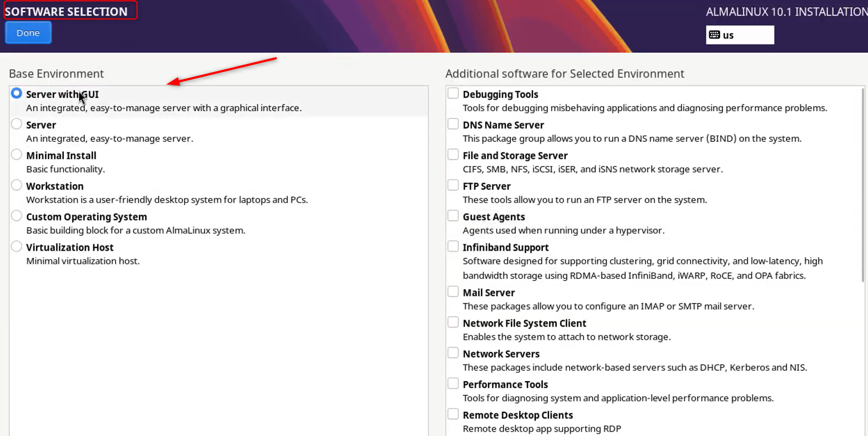
Task: Click the 'File and Storage Server' label
Action: coord(515,156)
